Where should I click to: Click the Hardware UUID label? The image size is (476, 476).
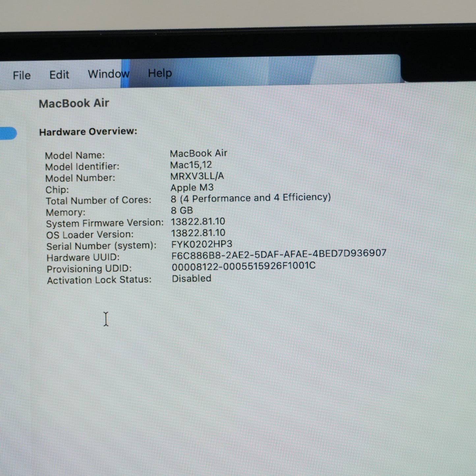coord(83,258)
